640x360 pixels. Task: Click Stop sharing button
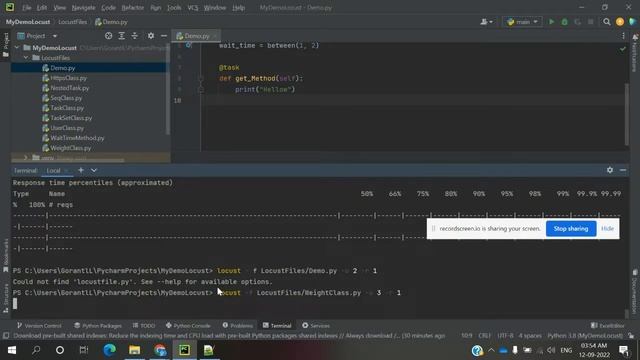coord(571,229)
